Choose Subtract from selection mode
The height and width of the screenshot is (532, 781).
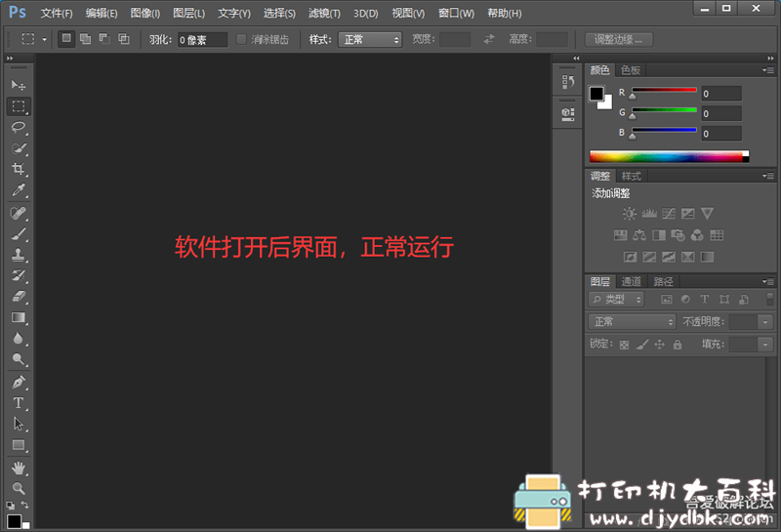pyautogui.click(x=104, y=39)
